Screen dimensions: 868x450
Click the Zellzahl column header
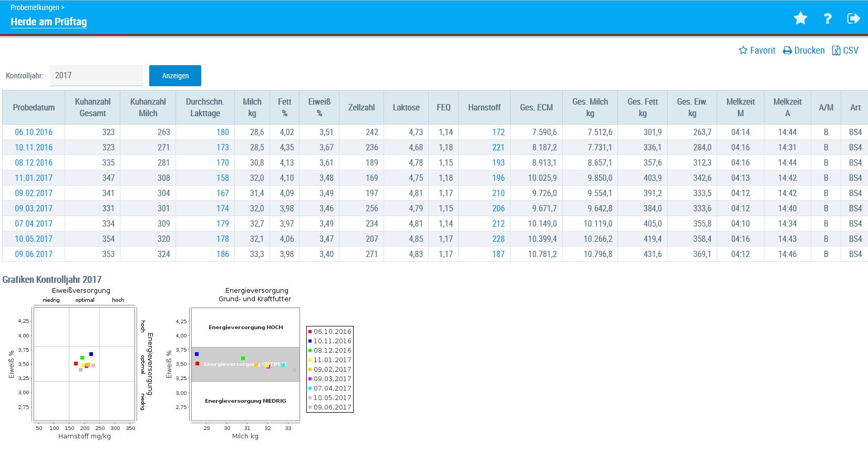361,108
